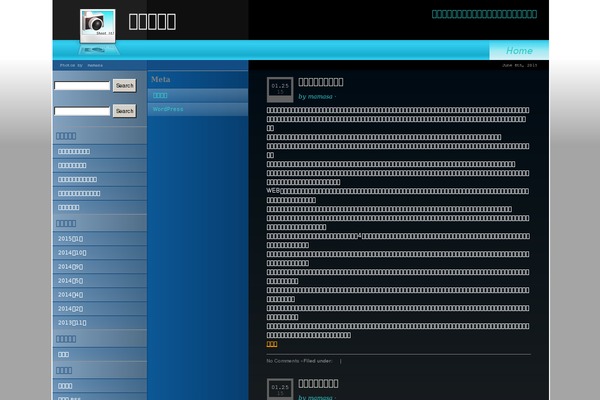Click the third recent post link in sidebar
The image size is (600, 400).
[77, 180]
